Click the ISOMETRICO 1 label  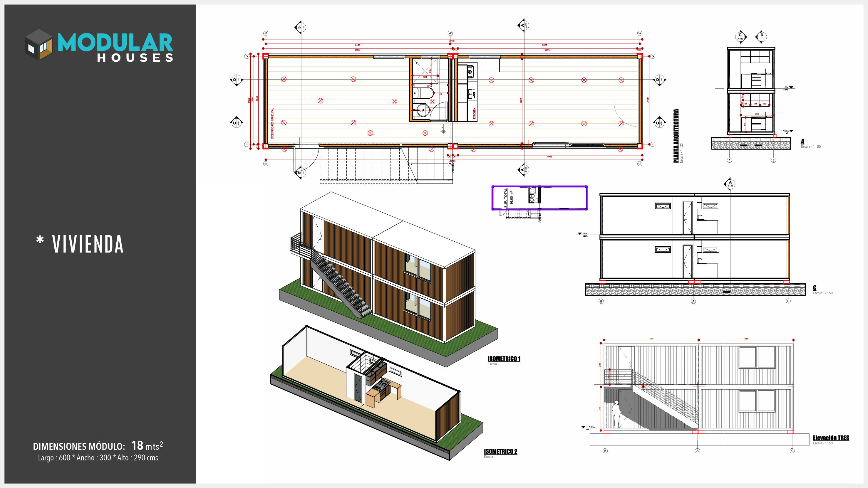[504, 359]
